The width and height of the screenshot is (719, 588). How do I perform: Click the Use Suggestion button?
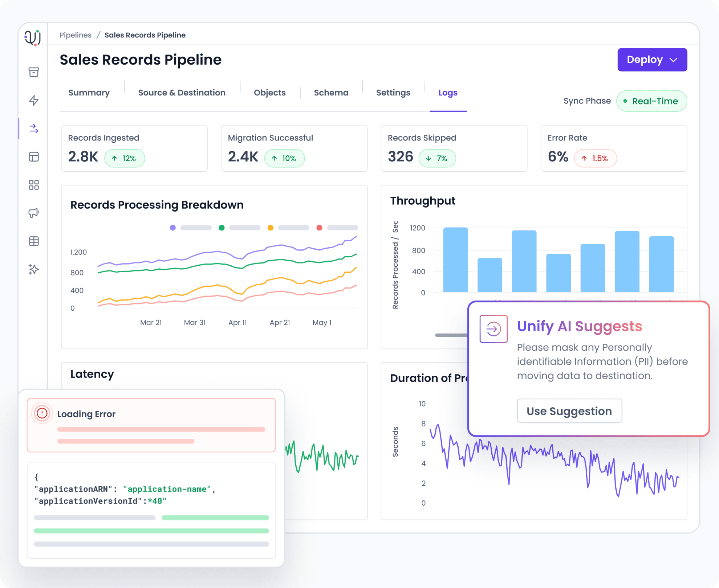tap(569, 411)
